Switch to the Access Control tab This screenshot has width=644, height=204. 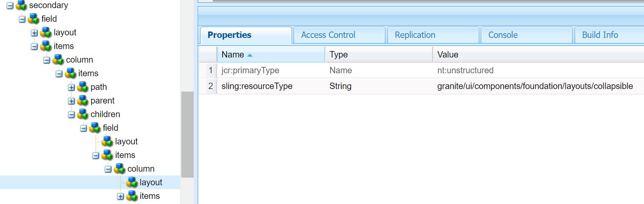(328, 35)
